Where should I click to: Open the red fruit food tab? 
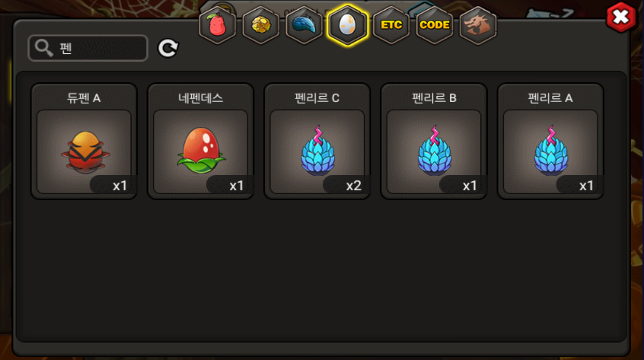217,25
